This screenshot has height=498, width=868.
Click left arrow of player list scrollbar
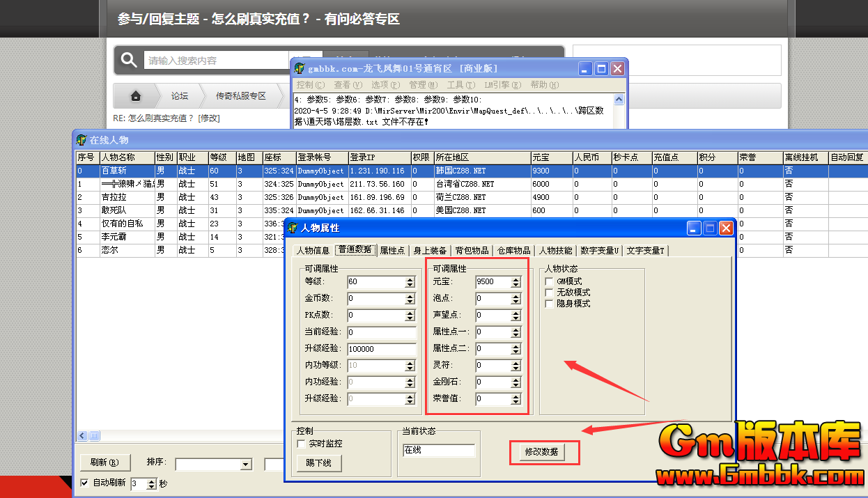tap(82, 435)
